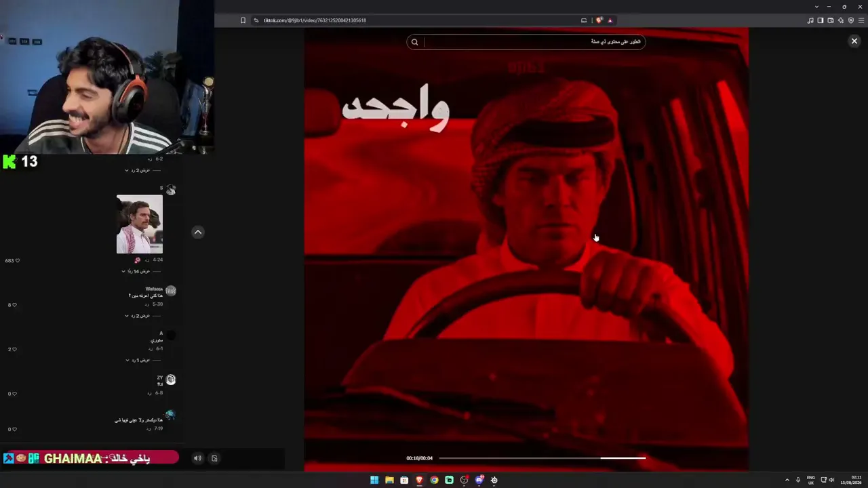Open ZY's profile avatar
Image resolution: width=868 pixels, height=488 pixels.
pos(171,380)
